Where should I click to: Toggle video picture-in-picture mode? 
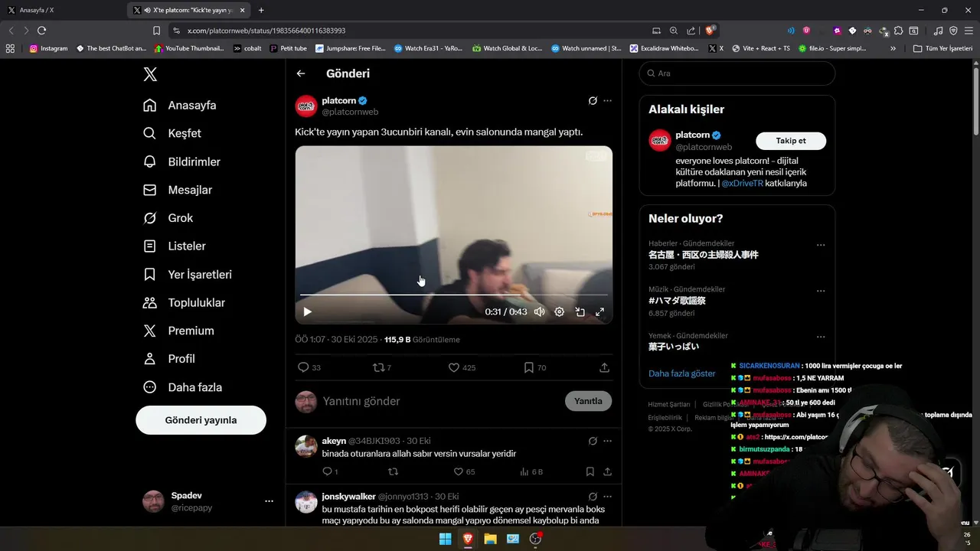(x=580, y=311)
